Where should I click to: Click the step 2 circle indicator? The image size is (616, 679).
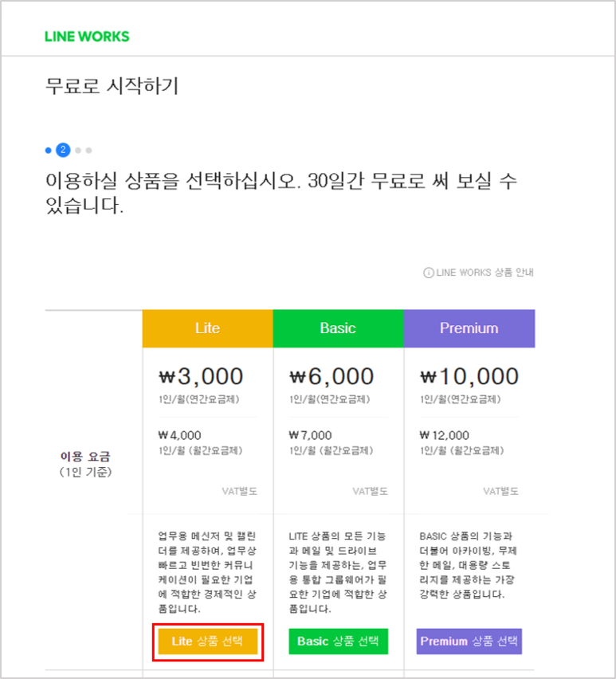(63, 151)
